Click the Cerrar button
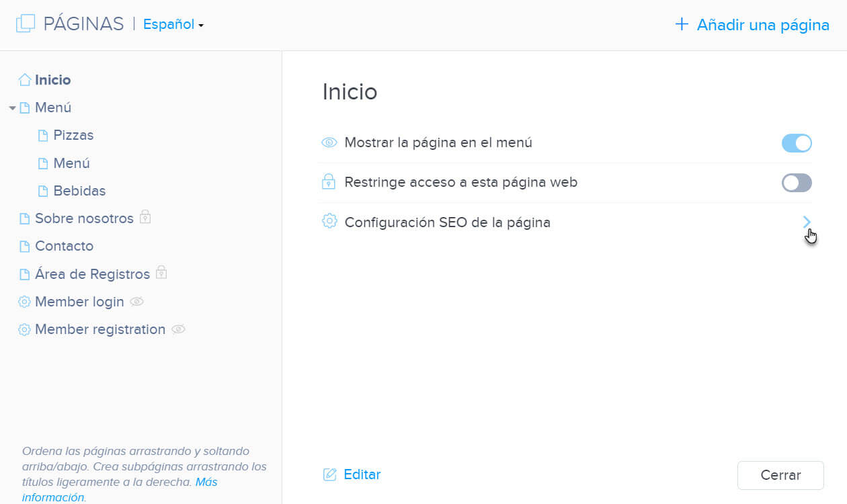 pyautogui.click(x=780, y=475)
